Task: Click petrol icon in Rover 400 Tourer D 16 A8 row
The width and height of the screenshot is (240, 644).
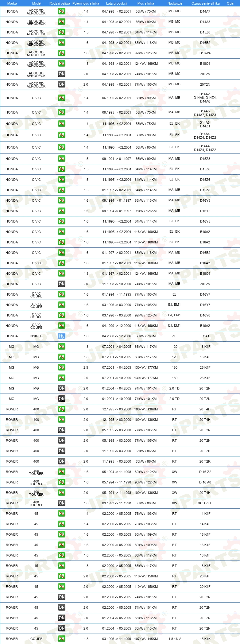Action: pos(62,482)
